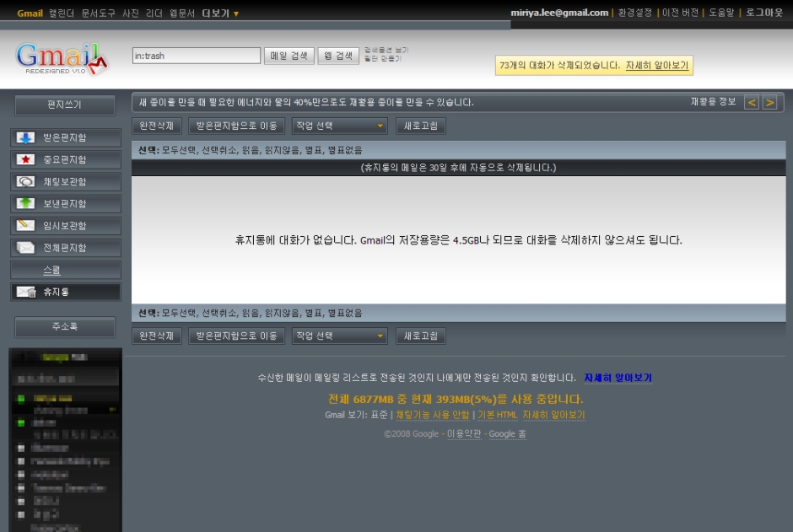Screen dimensions: 793x532
Task: Open the 이용약관 terms link
Action: [464, 434]
